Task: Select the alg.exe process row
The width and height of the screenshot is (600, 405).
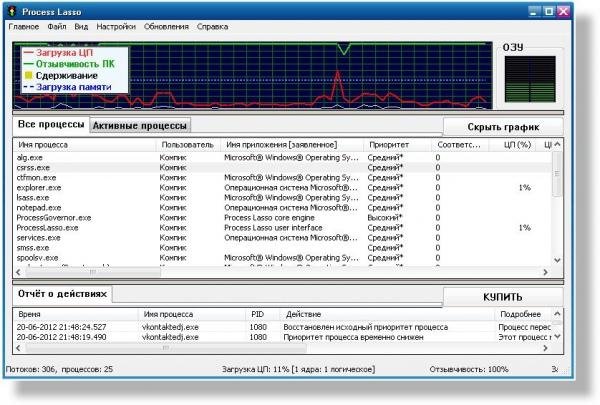Action: [282, 157]
